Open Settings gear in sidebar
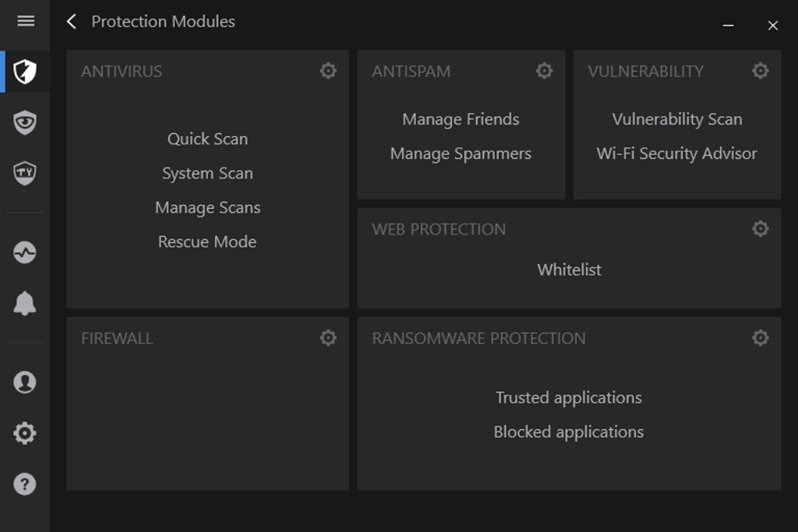 coord(25,433)
